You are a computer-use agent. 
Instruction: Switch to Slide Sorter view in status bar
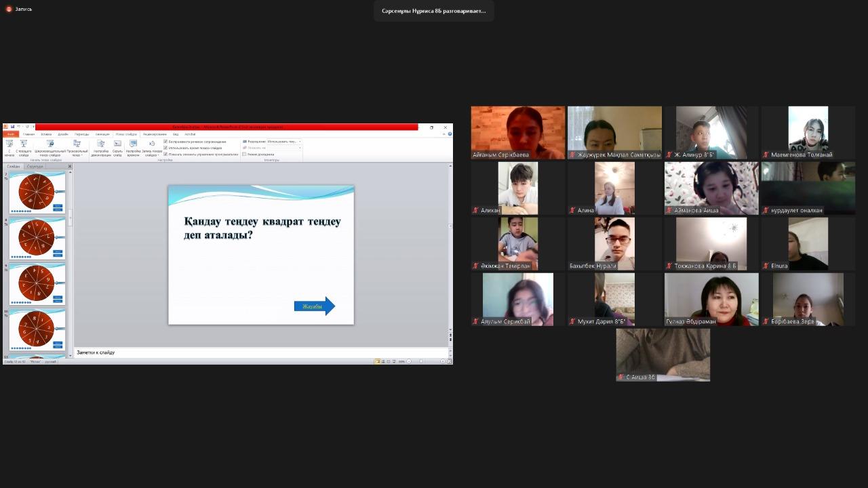coord(383,361)
